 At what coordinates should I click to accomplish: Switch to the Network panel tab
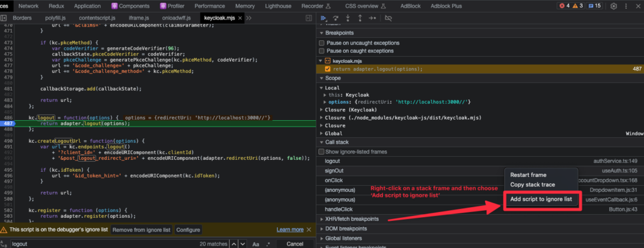(x=28, y=6)
